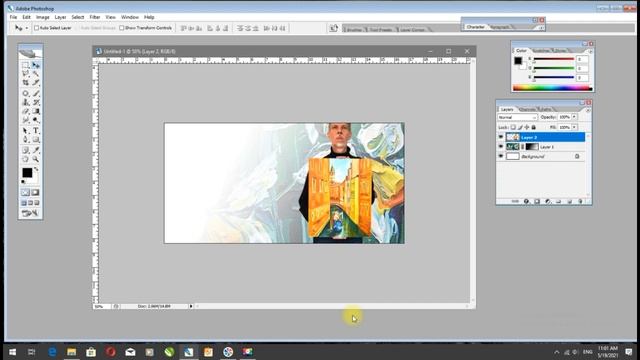Click the foreground color swatch in toolbox
Screen dimensions: 640x360
click(27, 173)
